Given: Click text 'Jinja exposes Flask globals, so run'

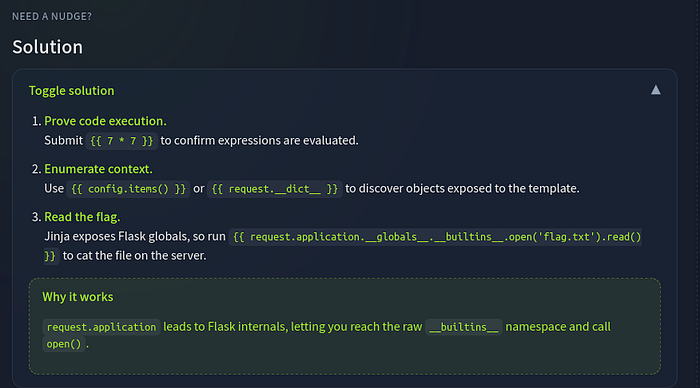Looking at the screenshot, I should coord(135,236).
